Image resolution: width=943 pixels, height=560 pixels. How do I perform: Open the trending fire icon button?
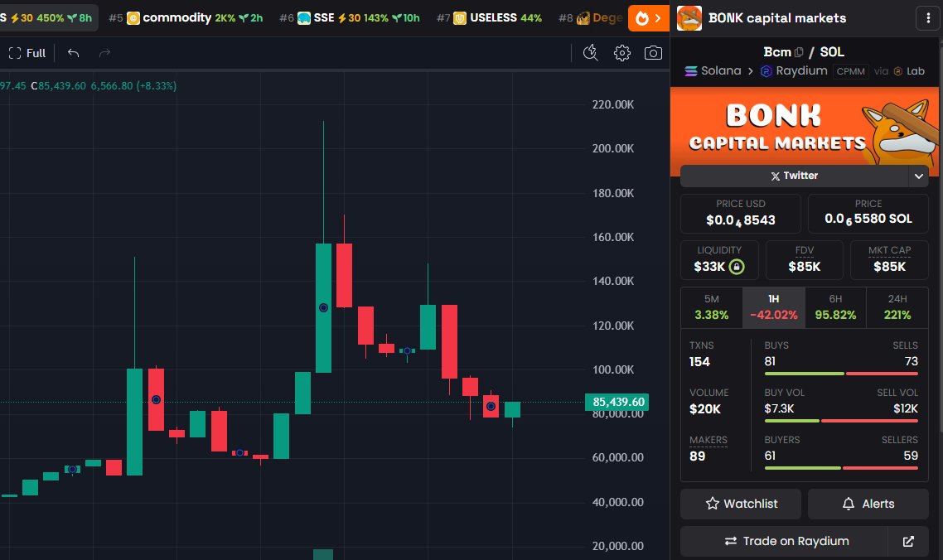648,18
